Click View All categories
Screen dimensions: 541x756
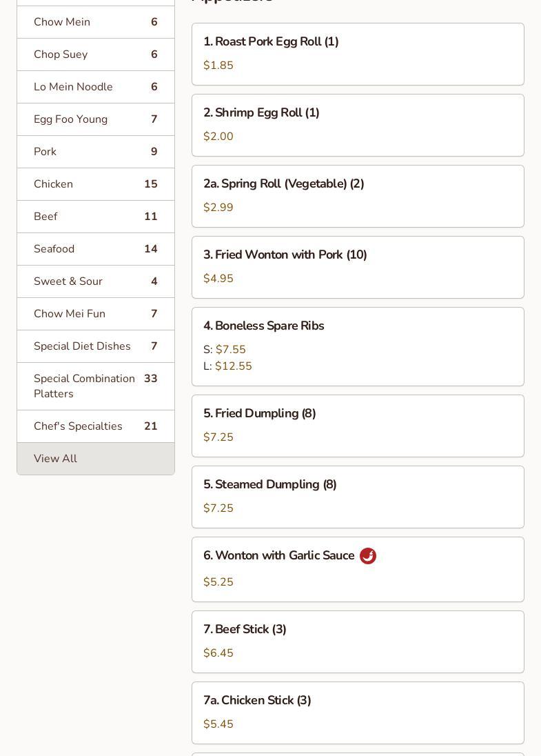[95, 459]
